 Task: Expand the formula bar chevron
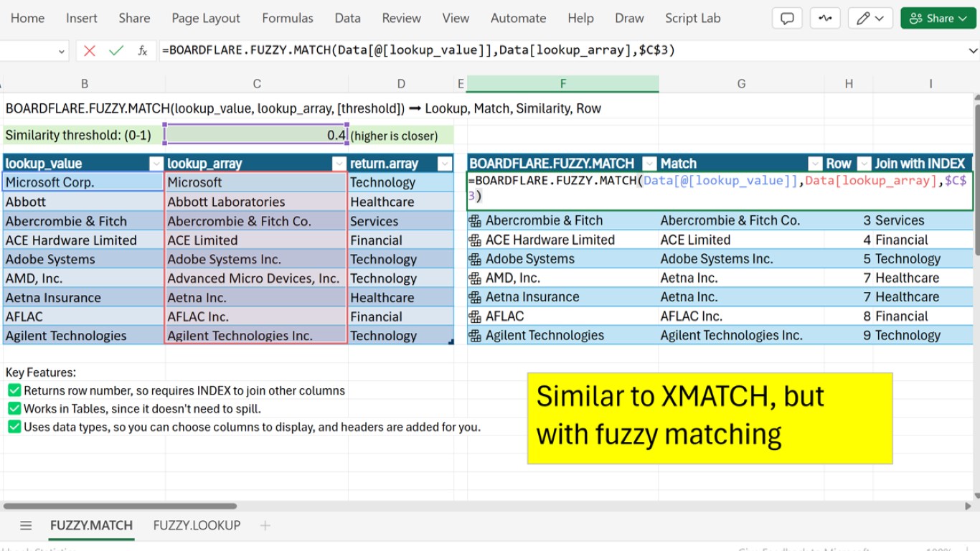coord(973,51)
